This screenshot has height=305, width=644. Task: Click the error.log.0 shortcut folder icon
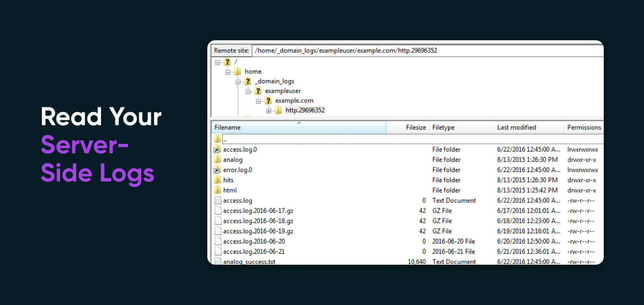[217, 170]
